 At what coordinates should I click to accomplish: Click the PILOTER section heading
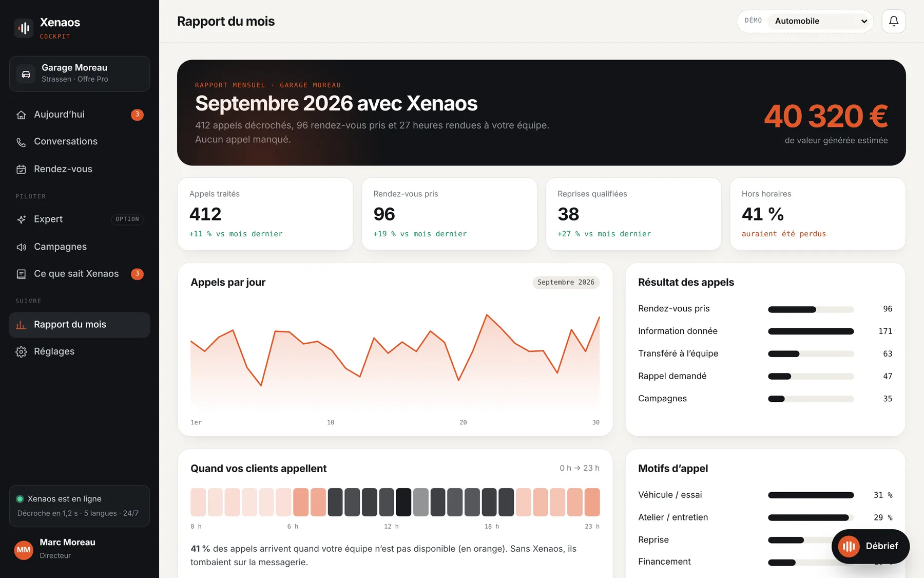click(31, 197)
